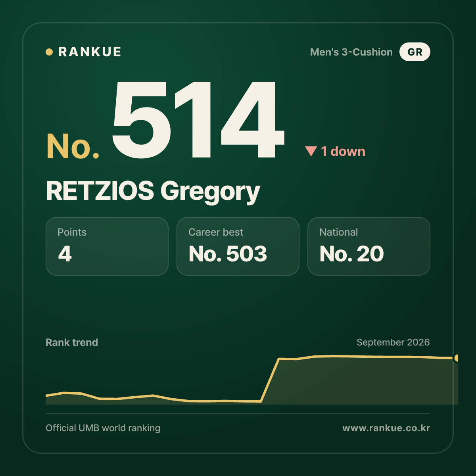Click the Official UMB world ranking text
This screenshot has width=476, height=476.
pos(103,428)
